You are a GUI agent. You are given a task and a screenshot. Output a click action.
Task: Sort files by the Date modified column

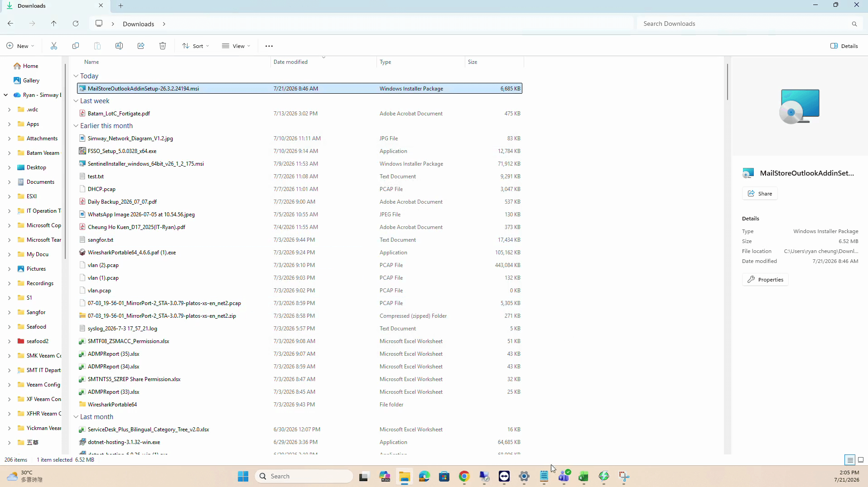pyautogui.click(x=323, y=62)
